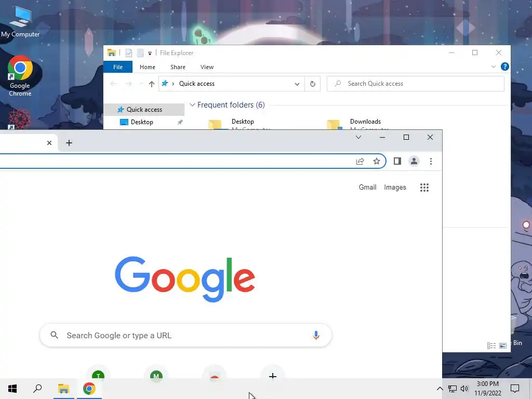
Task: Open network status tray icon
Action: (x=453, y=389)
